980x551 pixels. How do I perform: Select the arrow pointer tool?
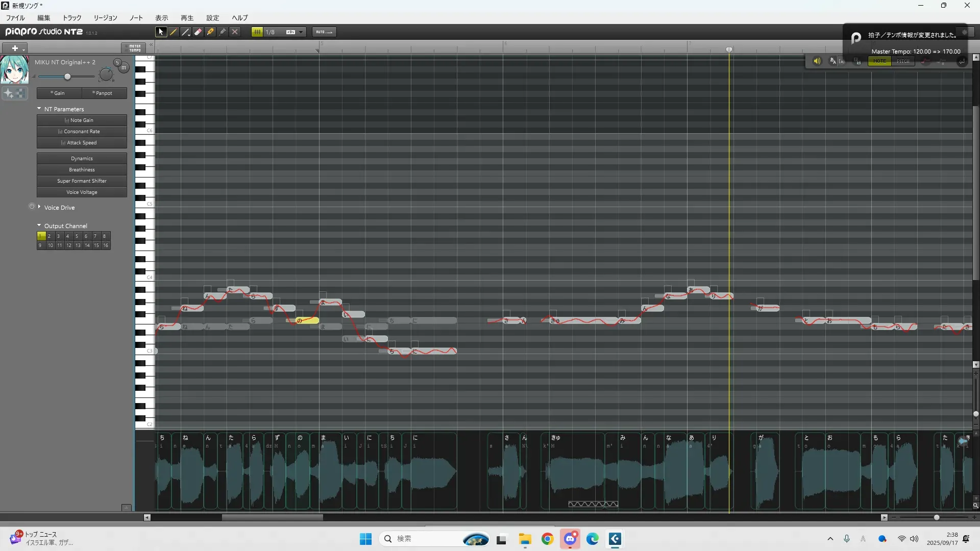(x=161, y=32)
